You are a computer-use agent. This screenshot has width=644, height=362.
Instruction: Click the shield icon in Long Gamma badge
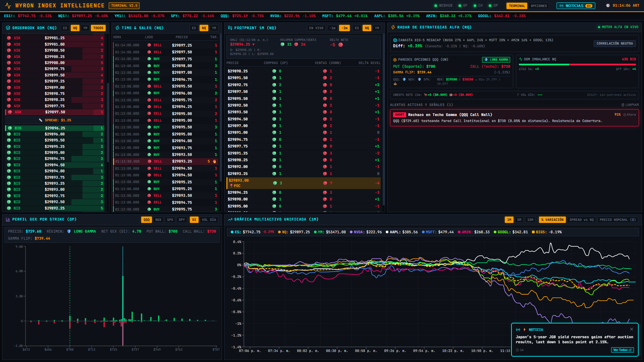coord(486,60)
